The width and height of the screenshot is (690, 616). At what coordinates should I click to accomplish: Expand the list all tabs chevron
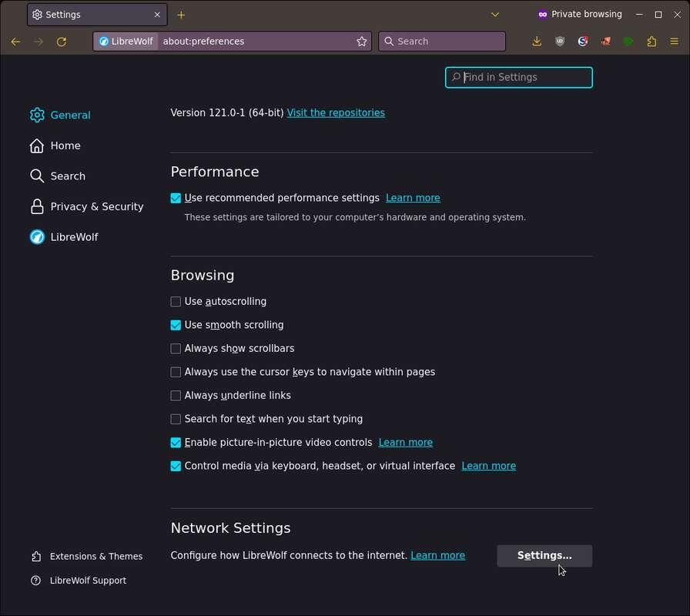(495, 15)
